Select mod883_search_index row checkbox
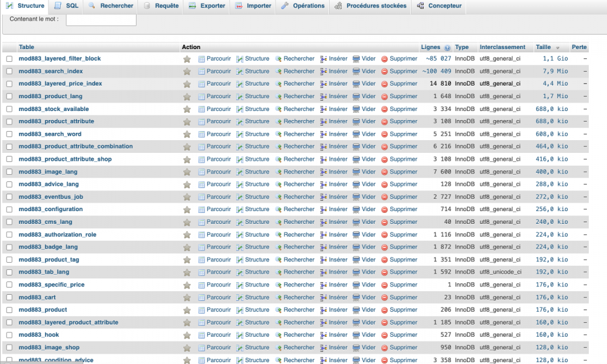 pos(9,71)
